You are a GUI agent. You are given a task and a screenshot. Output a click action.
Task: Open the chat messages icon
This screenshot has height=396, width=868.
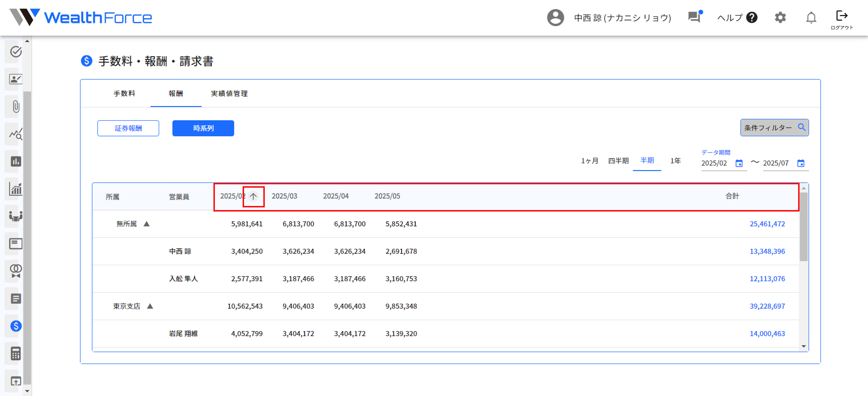point(695,17)
